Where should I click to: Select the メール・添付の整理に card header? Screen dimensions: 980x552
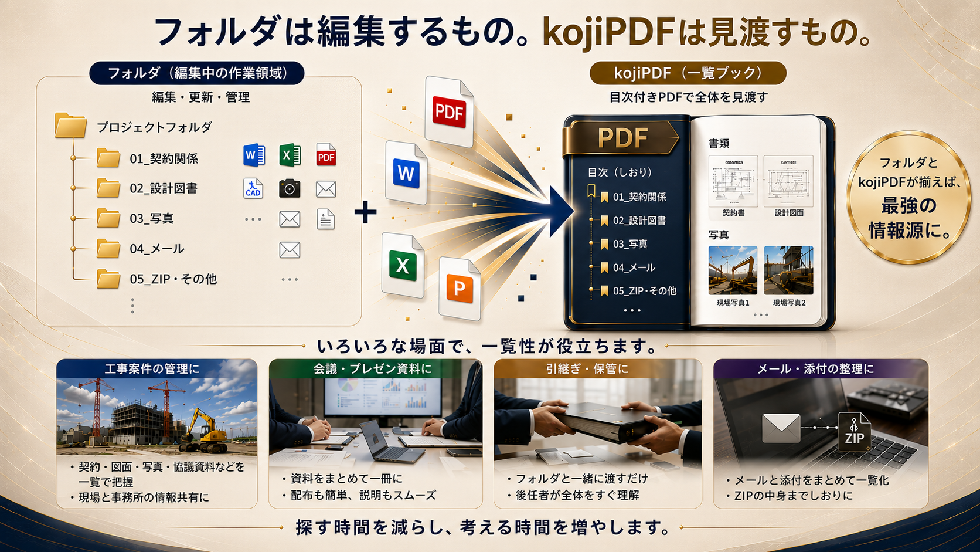821,368
